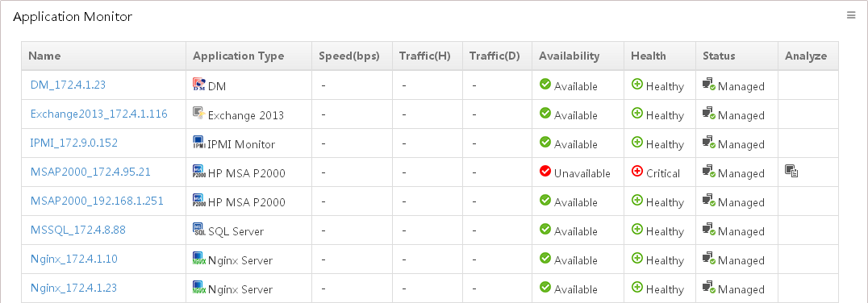Click the red Unavailable status icon
Viewport: 868px width, 303px height.
[545, 172]
